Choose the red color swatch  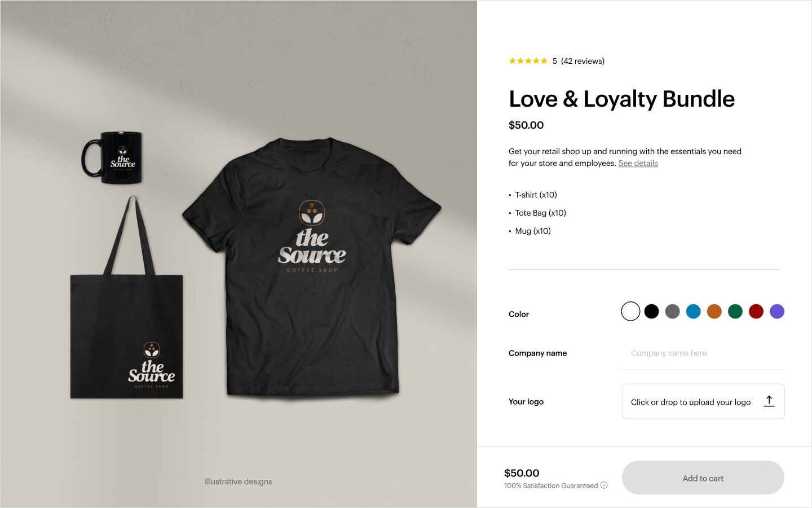pos(756,311)
